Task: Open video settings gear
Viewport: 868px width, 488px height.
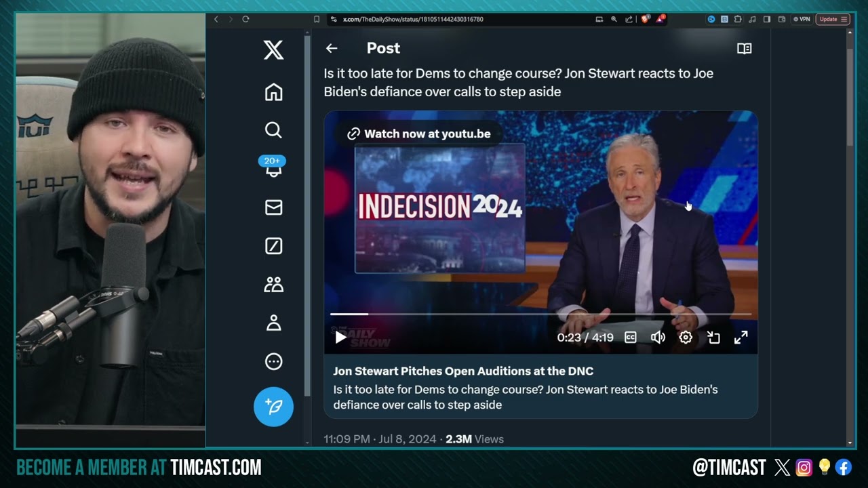Action: point(686,337)
